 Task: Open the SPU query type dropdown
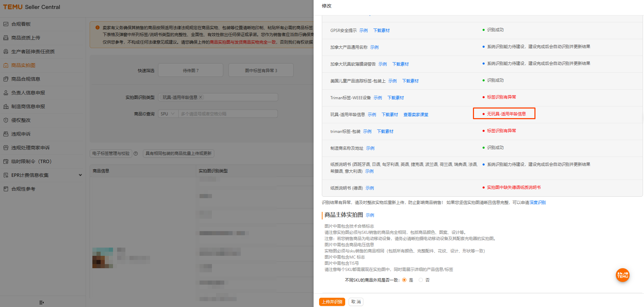(168, 114)
